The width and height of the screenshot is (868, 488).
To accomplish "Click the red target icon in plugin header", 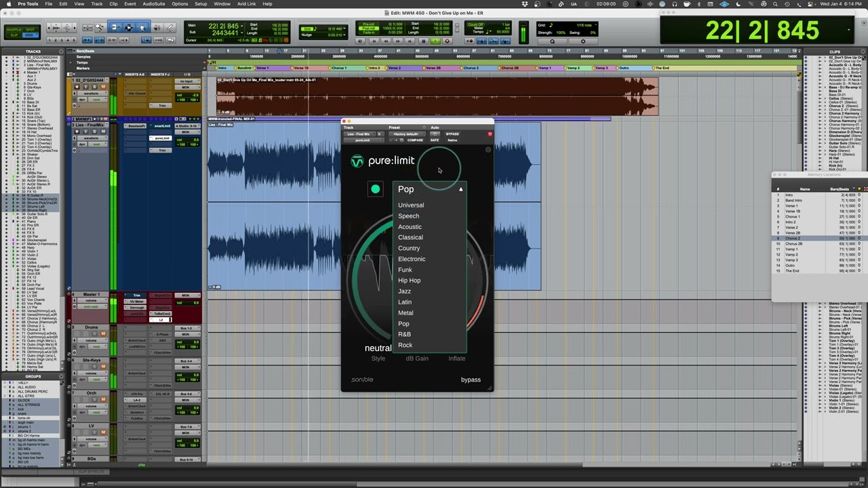I will point(490,134).
